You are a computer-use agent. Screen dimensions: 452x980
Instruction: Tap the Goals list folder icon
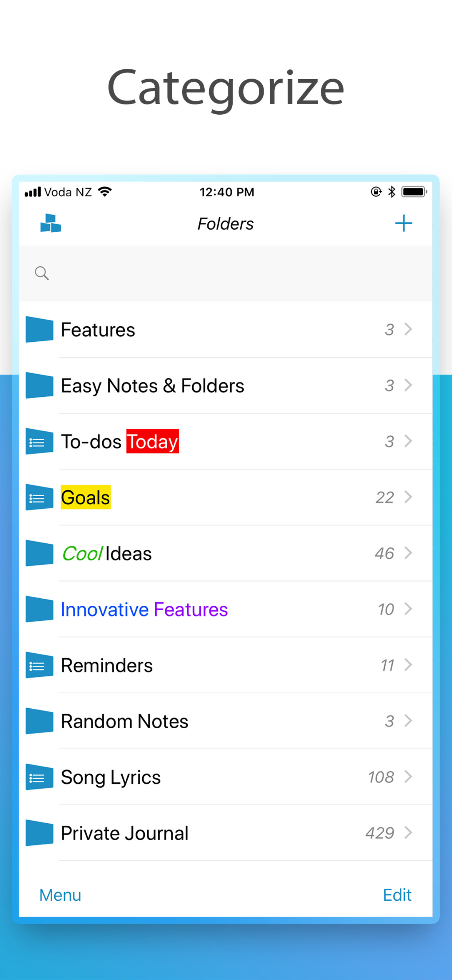coord(39,497)
